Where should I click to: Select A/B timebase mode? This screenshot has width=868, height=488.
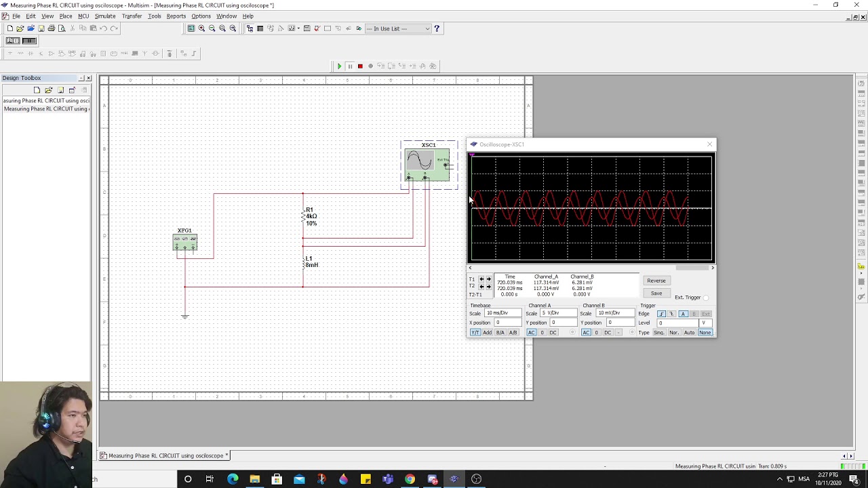[513, 333]
